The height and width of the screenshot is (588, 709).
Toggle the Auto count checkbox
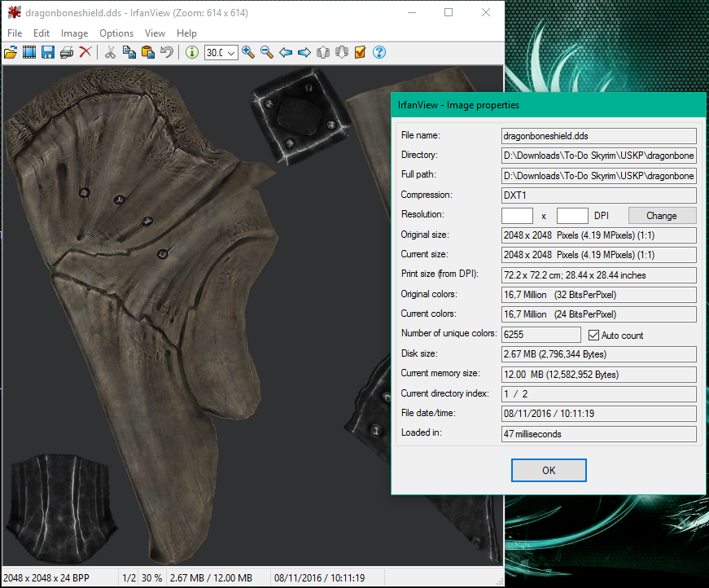pos(593,335)
